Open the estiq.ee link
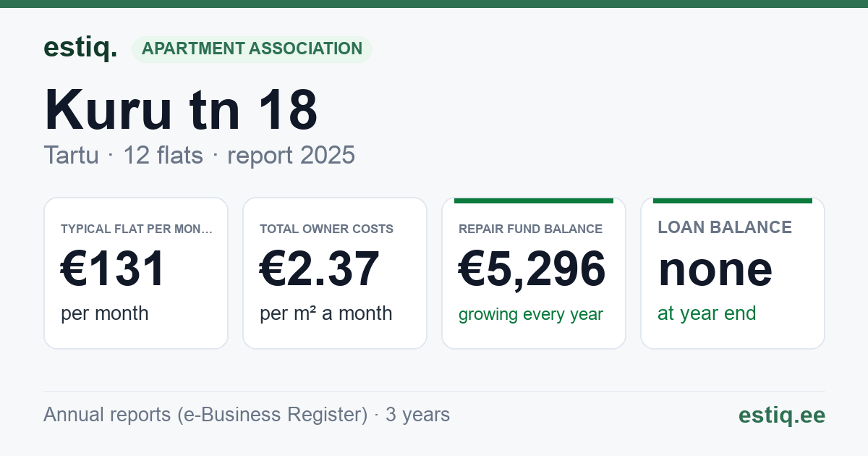 pos(782,415)
